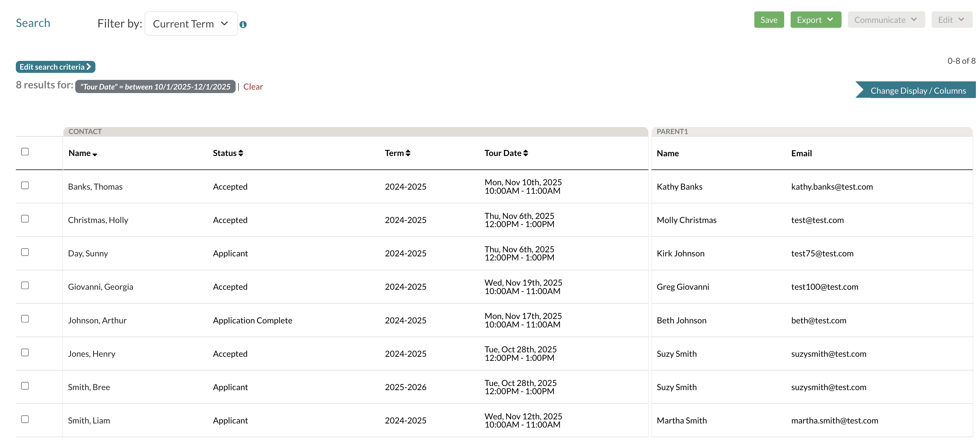Check the box for Banks, Thomas
980x446 pixels.
tap(25, 185)
